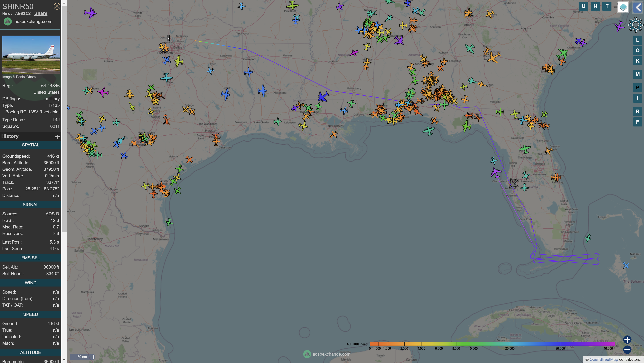
Task: Click the adsbexchange logo icon in the sidebar
Action: 8,21
